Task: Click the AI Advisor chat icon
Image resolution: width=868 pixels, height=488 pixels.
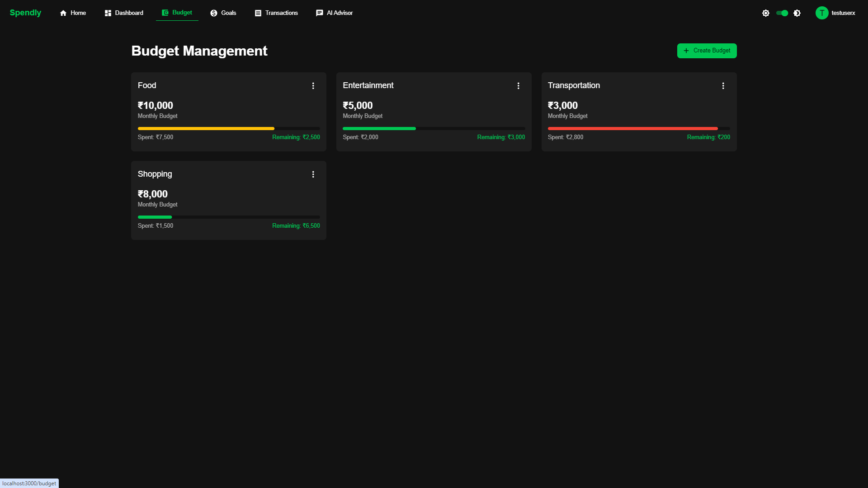Action: click(x=320, y=13)
